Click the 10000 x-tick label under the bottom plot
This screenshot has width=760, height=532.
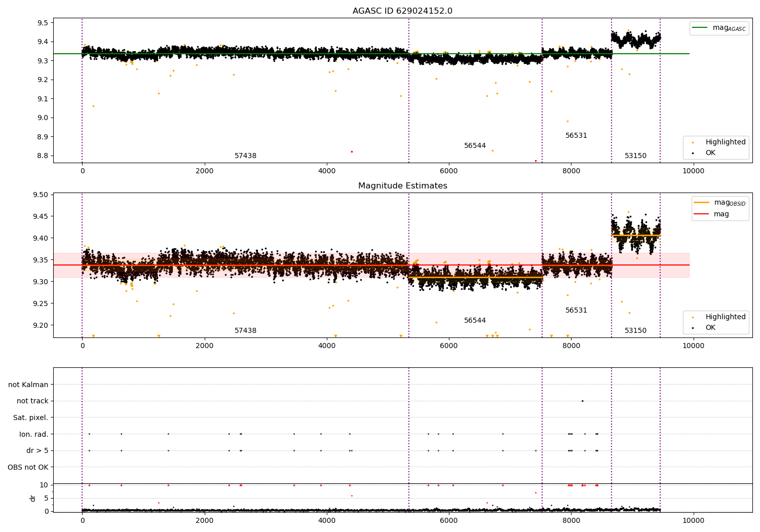pos(693,521)
